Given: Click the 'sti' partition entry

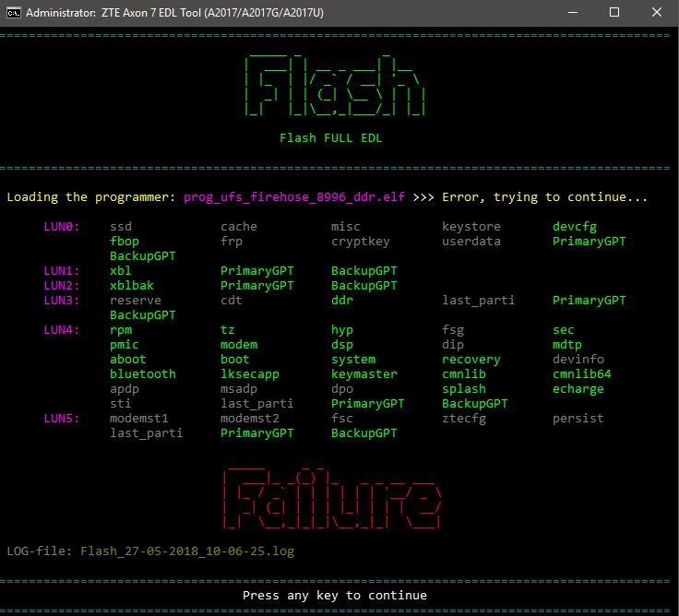Looking at the screenshot, I should coord(120,404).
